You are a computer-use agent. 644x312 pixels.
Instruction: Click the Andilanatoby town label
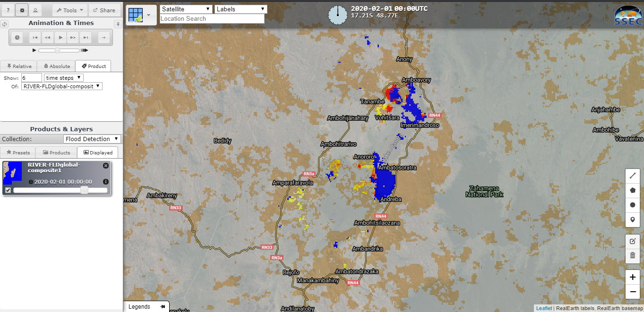(x=298, y=309)
